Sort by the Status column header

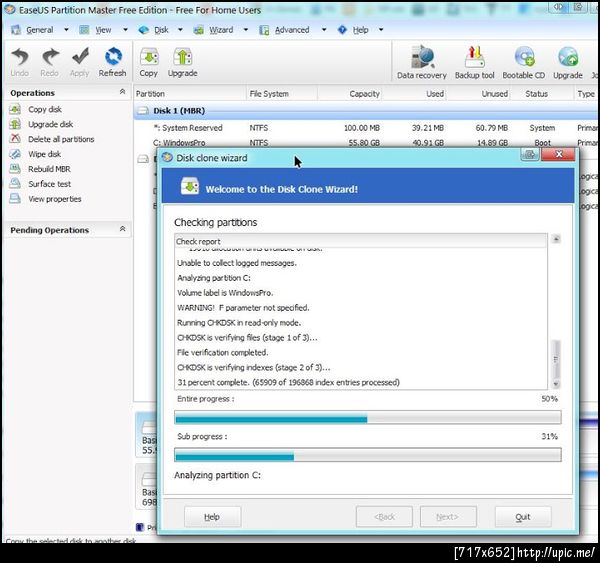tap(542, 94)
